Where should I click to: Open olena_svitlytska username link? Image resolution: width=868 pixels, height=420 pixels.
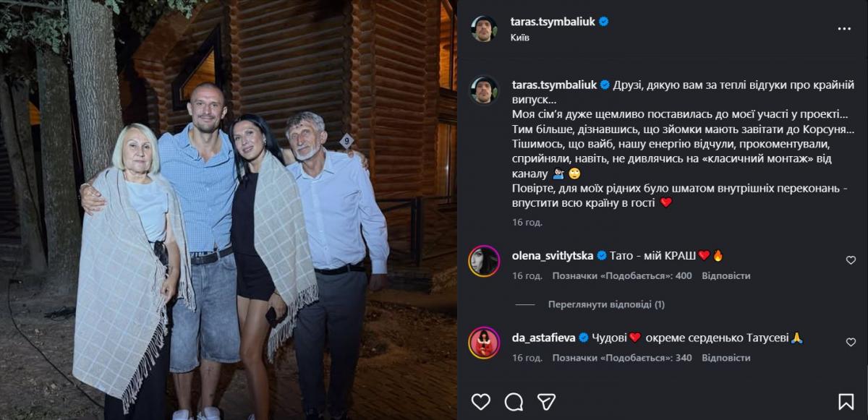click(552, 255)
